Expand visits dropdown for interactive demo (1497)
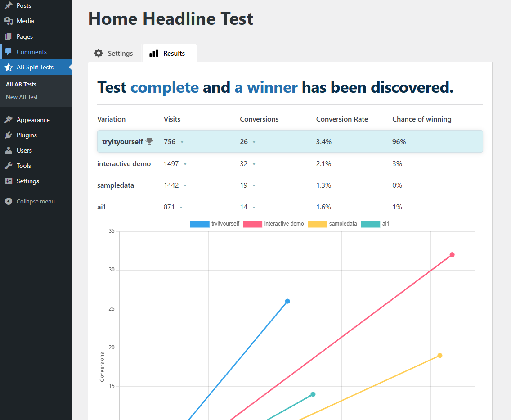 point(185,164)
